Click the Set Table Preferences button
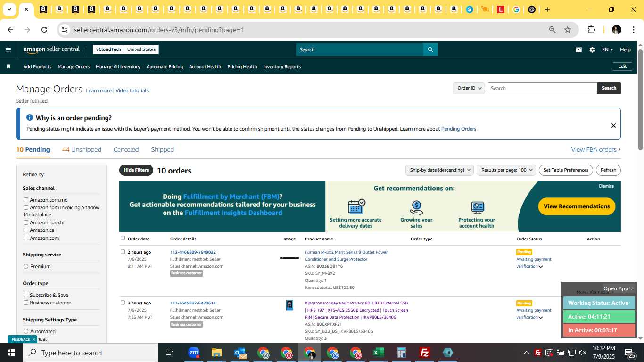The width and height of the screenshot is (644, 362). pyautogui.click(x=566, y=170)
